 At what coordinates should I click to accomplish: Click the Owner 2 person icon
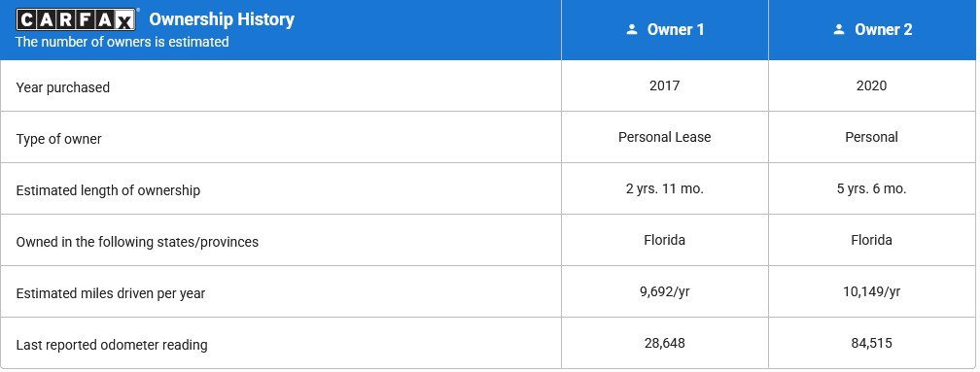coord(839,29)
